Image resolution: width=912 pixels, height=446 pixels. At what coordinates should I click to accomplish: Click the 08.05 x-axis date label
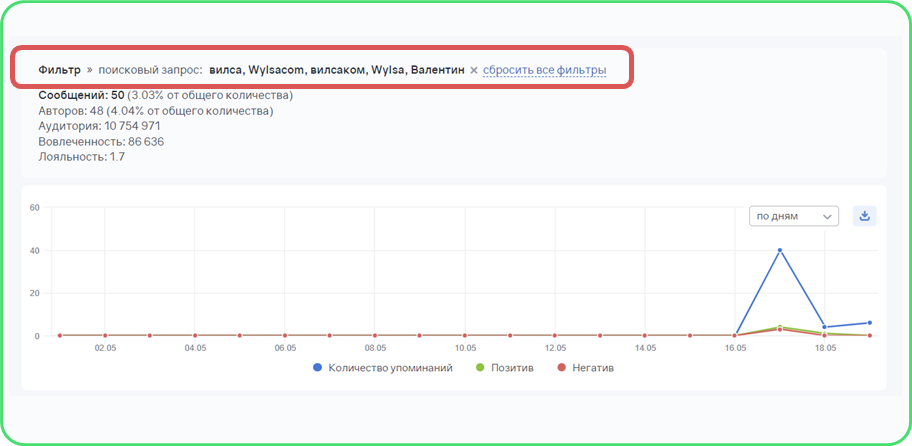coord(375,348)
